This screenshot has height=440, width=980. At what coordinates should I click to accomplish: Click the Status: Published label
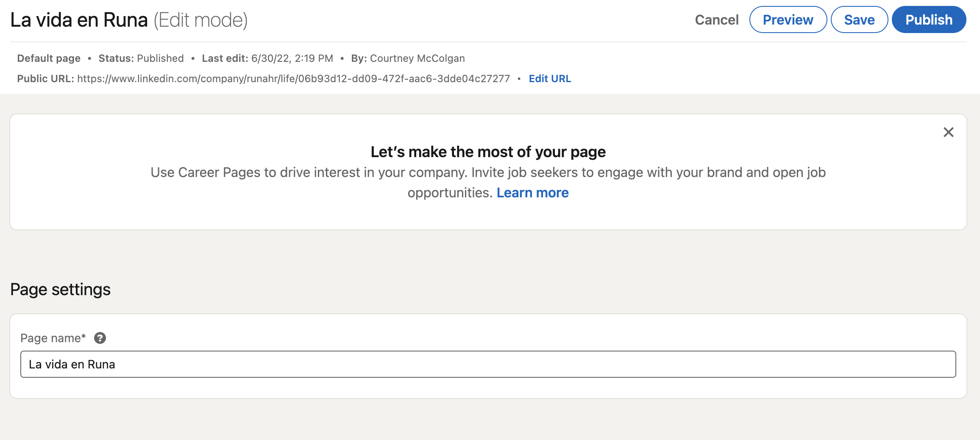[141, 58]
